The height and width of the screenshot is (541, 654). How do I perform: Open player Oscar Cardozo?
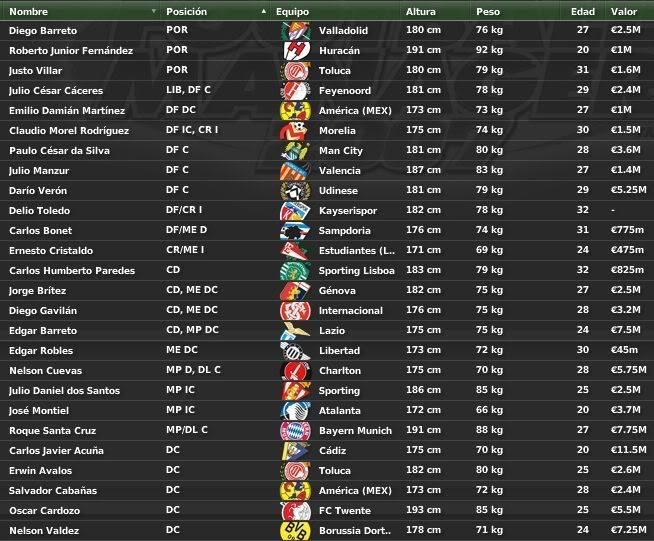(x=44, y=511)
